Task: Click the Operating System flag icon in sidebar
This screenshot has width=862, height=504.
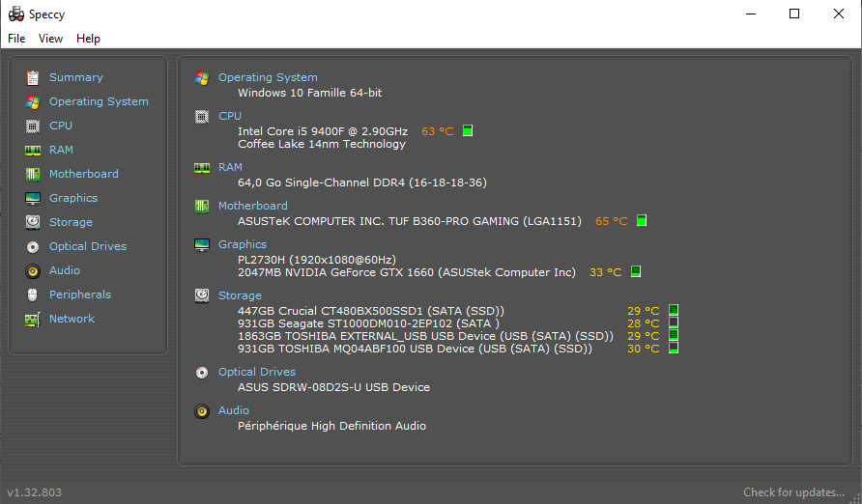Action: point(33,102)
